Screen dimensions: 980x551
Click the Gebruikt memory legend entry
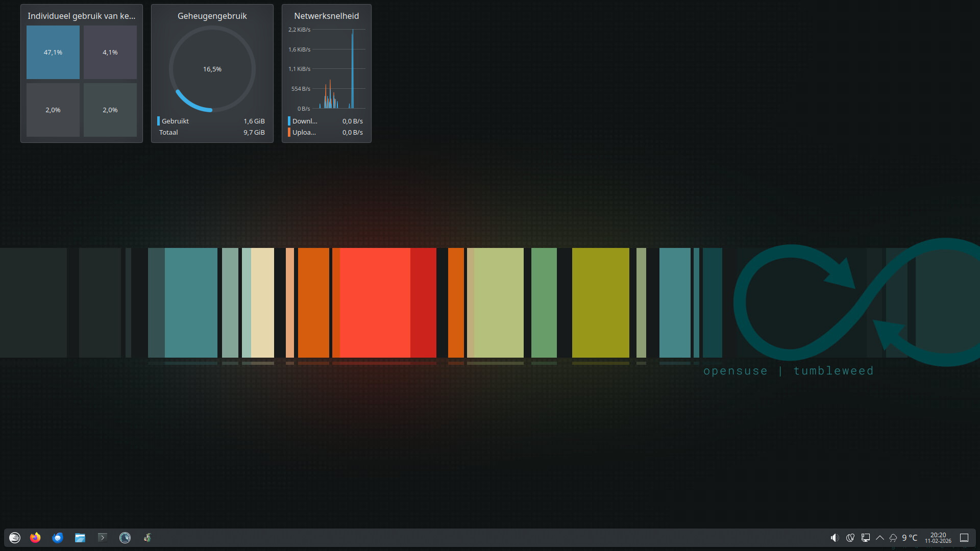click(175, 121)
